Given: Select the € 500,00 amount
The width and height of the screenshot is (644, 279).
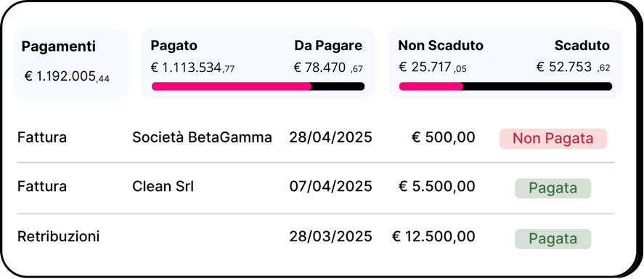Looking at the screenshot, I should 443,137.
